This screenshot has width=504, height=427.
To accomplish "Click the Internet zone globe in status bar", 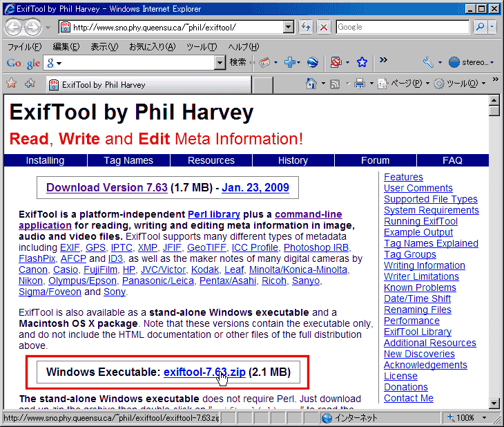I will pos(327,418).
